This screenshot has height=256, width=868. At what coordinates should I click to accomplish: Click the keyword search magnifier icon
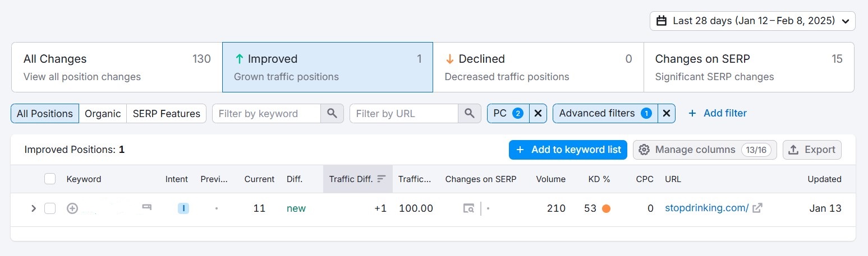click(332, 114)
